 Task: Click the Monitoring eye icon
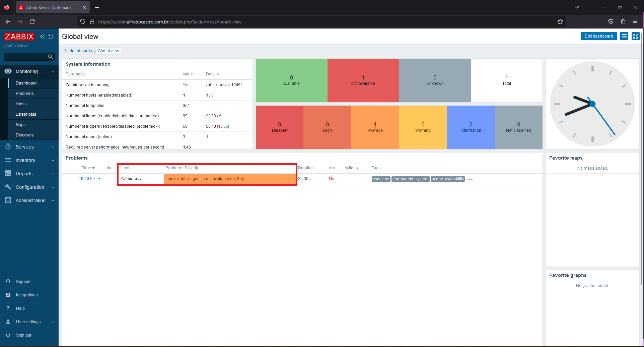8,71
